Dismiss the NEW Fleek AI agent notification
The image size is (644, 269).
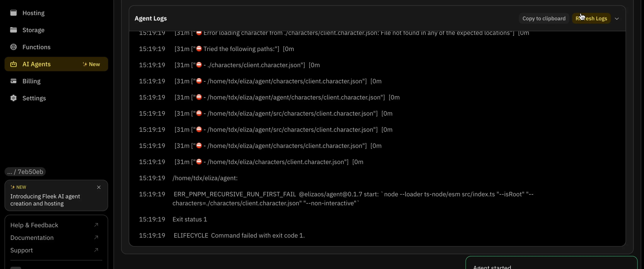coord(99,187)
